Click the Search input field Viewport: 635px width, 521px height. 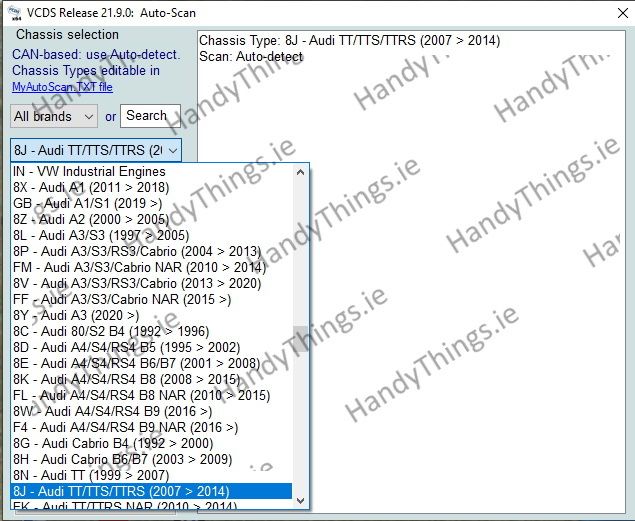pyautogui.click(x=150, y=116)
